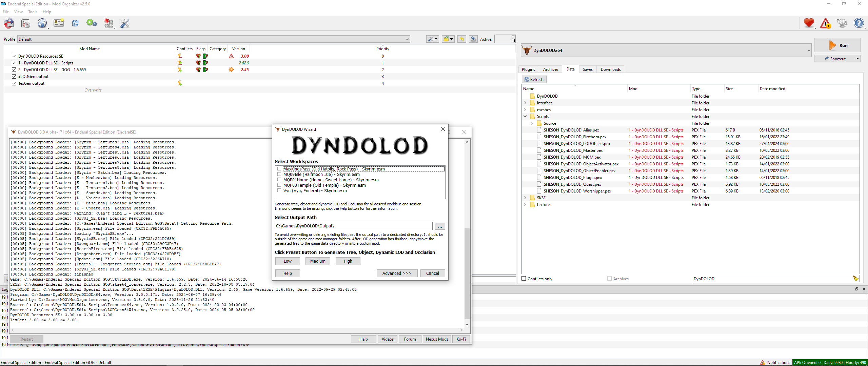The image size is (868, 366).
Task: Open the Nexus globe toolbar icon
Action: coord(42,23)
